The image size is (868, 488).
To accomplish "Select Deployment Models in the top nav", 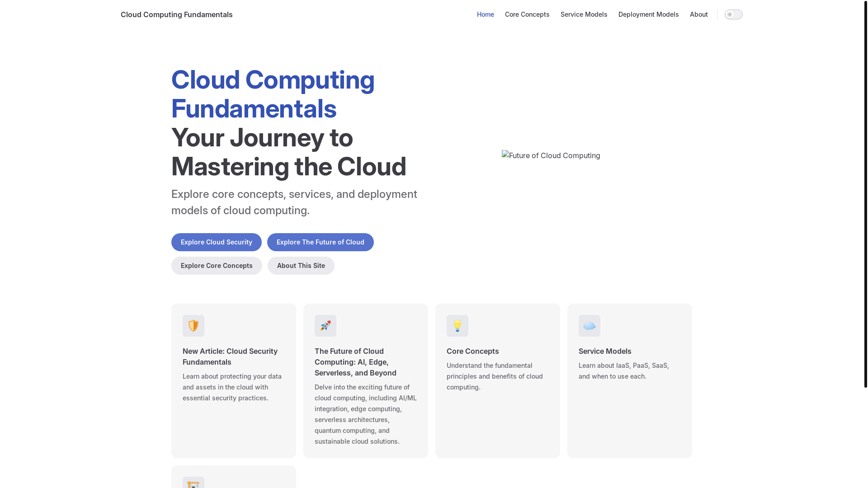I will tap(649, 14).
